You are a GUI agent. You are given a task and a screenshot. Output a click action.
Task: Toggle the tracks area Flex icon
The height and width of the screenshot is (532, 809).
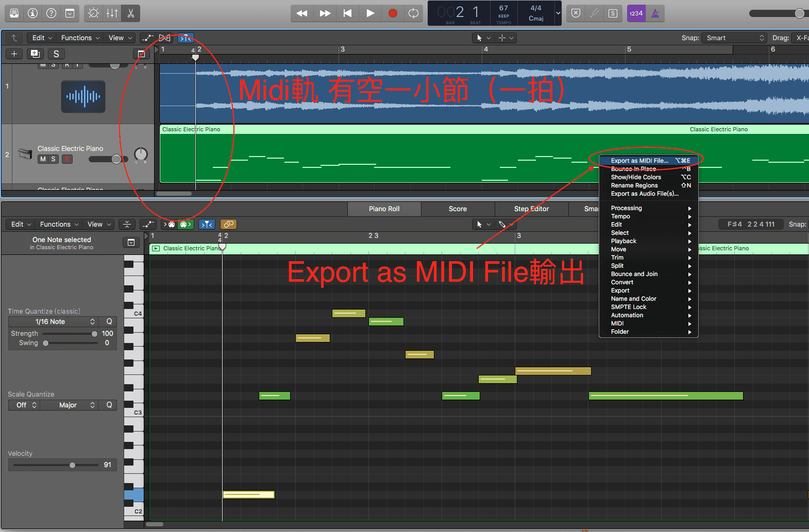pos(165,38)
